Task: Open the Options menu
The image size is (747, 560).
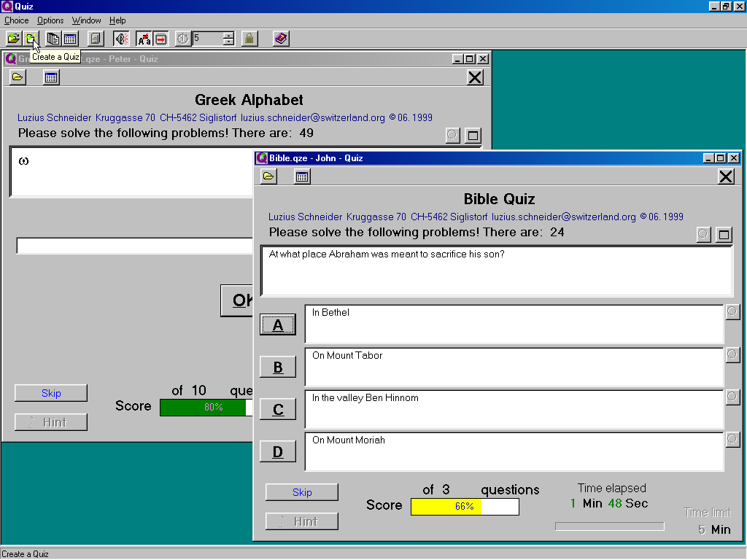Action: coord(50,20)
